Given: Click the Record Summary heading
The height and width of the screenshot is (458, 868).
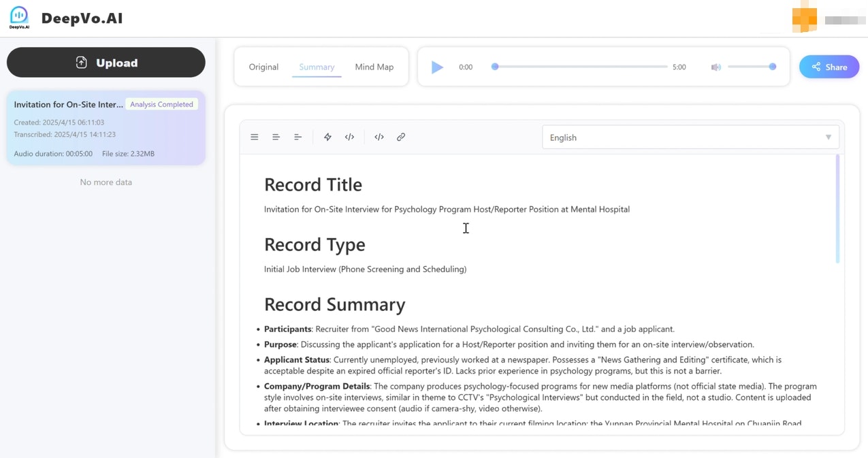Looking at the screenshot, I should coord(334,304).
